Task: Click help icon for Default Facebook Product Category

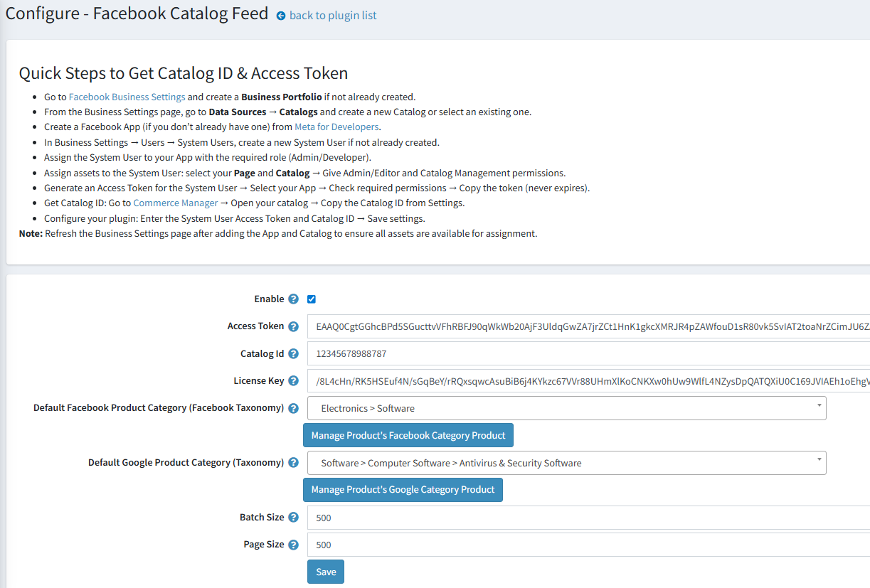Action: [x=293, y=408]
